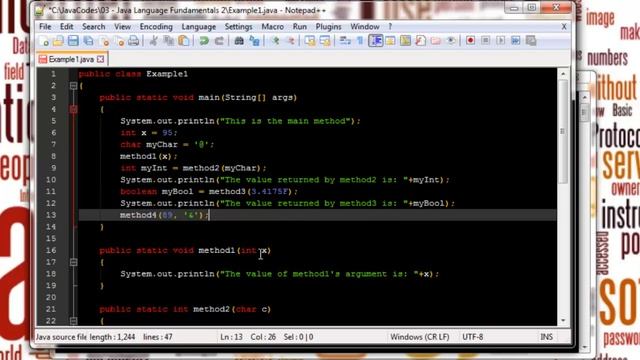
Task: Save the file using the floppy icon
Action: 73,41
